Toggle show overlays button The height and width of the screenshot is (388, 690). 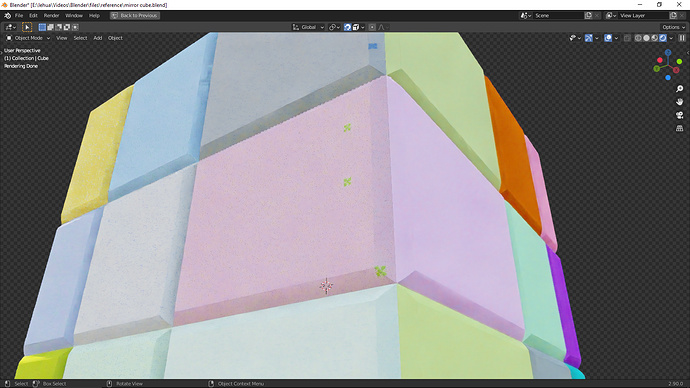(608, 38)
